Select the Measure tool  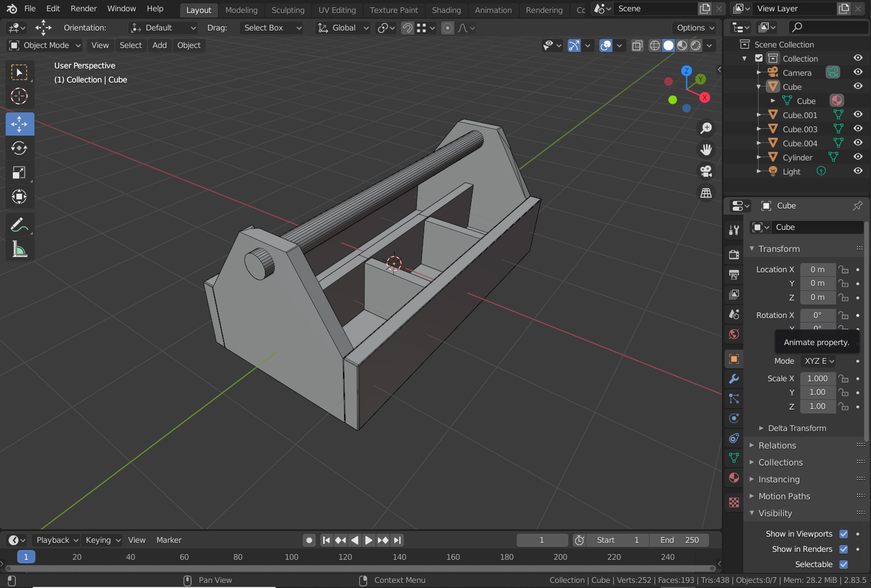click(x=19, y=249)
